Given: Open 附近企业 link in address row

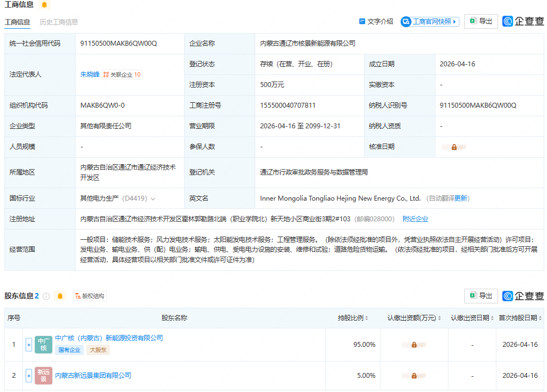Looking at the screenshot, I should [415, 219].
